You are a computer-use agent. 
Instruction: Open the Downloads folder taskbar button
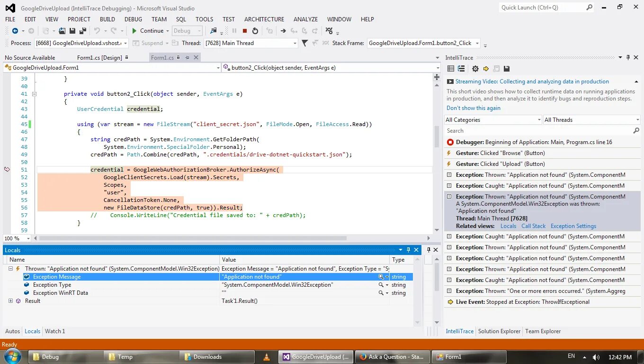(217, 357)
